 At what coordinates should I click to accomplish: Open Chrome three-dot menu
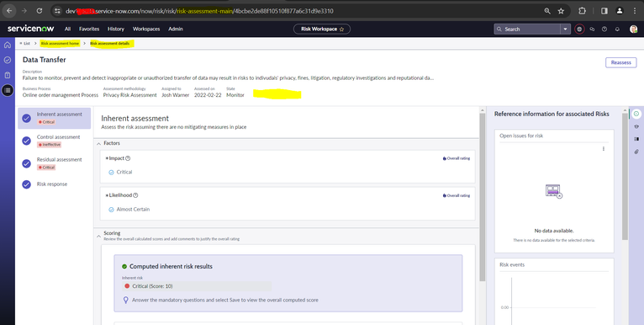(x=635, y=11)
